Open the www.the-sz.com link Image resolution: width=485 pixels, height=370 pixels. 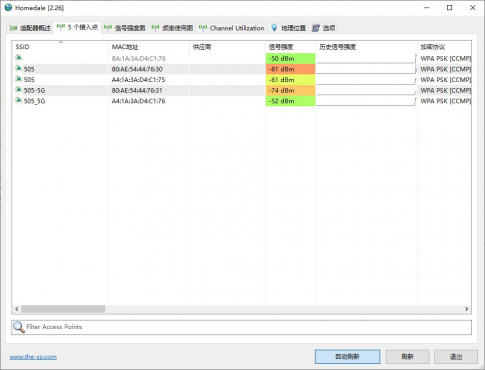click(33, 357)
